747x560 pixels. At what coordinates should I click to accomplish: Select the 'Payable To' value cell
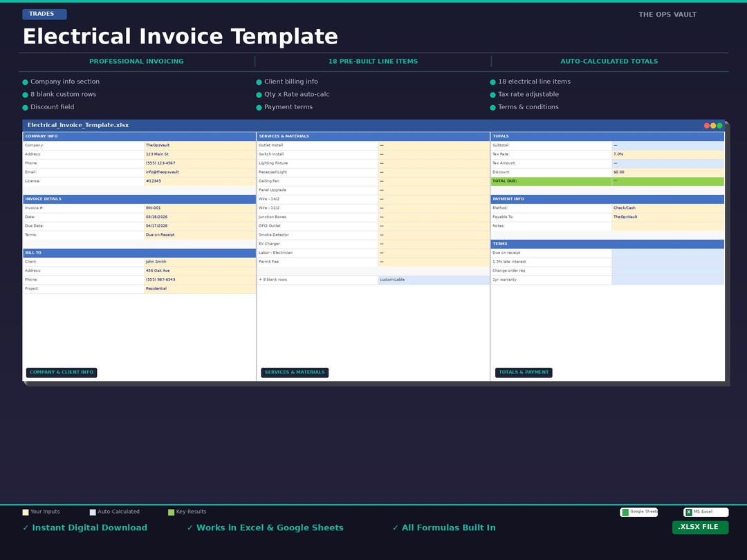point(668,217)
